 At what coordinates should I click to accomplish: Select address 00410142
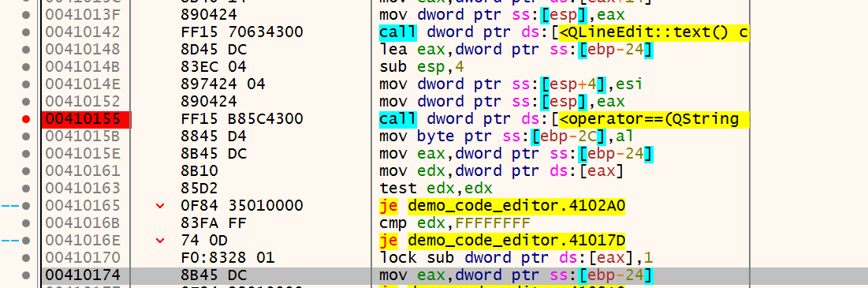(x=82, y=32)
